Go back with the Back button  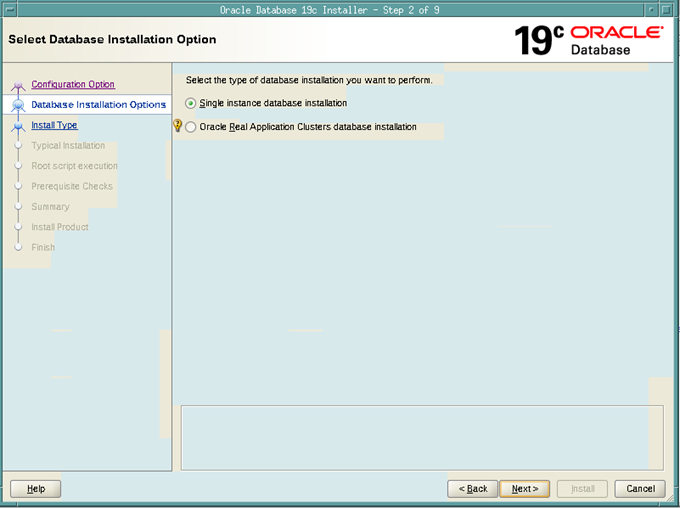click(473, 489)
